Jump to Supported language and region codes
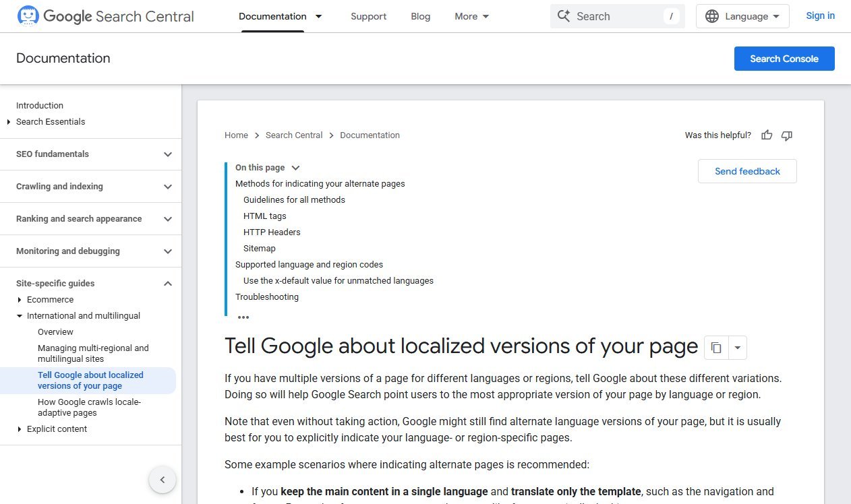The width and height of the screenshot is (851, 504). pyautogui.click(x=309, y=265)
